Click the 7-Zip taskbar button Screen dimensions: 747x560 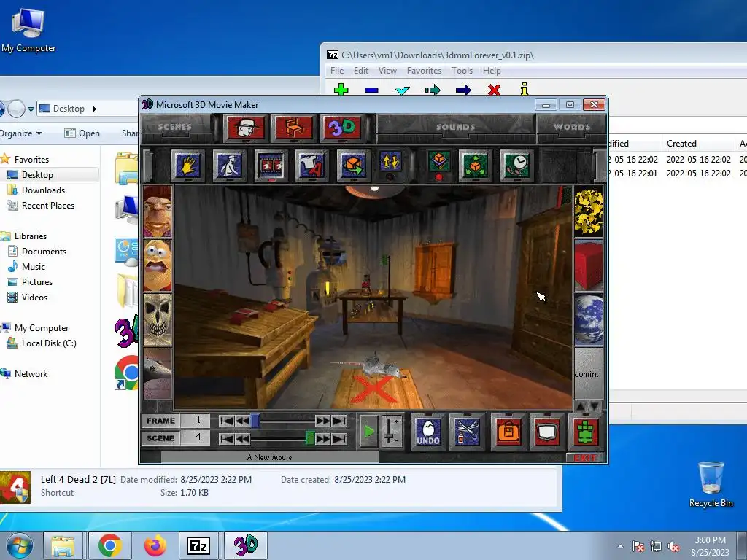coord(198,545)
